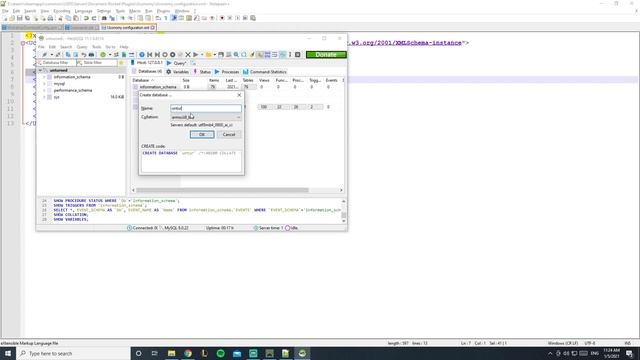The height and width of the screenshot is (360, 640).
Task: Expand mysql in database tree
Action: coord(44,84)
